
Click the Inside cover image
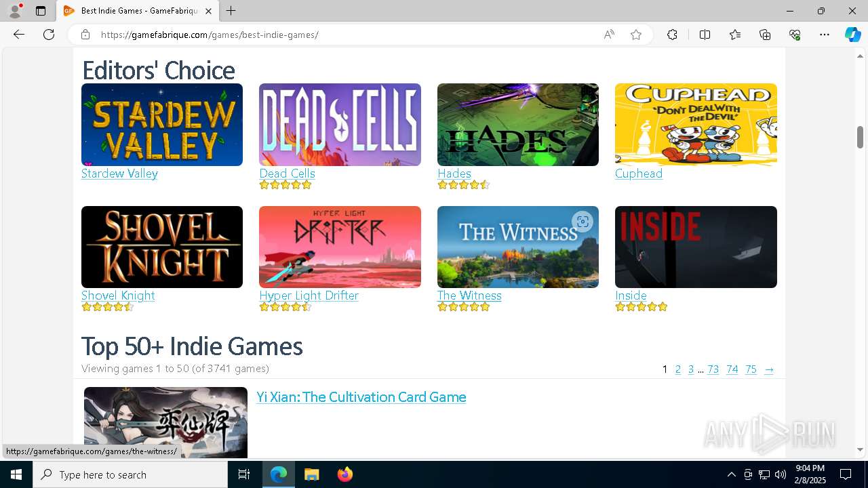[x=696, y=247]
